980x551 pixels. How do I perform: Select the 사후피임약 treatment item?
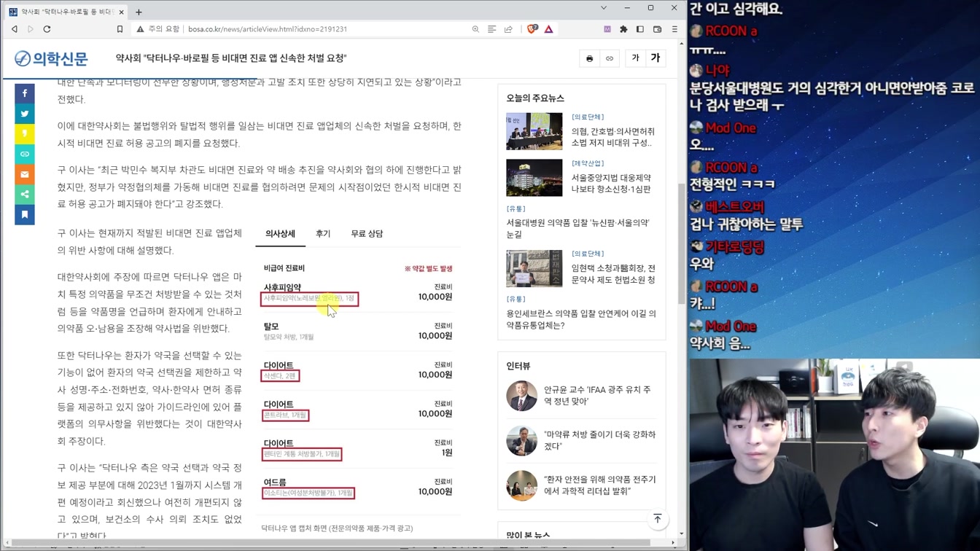(357, 293)
